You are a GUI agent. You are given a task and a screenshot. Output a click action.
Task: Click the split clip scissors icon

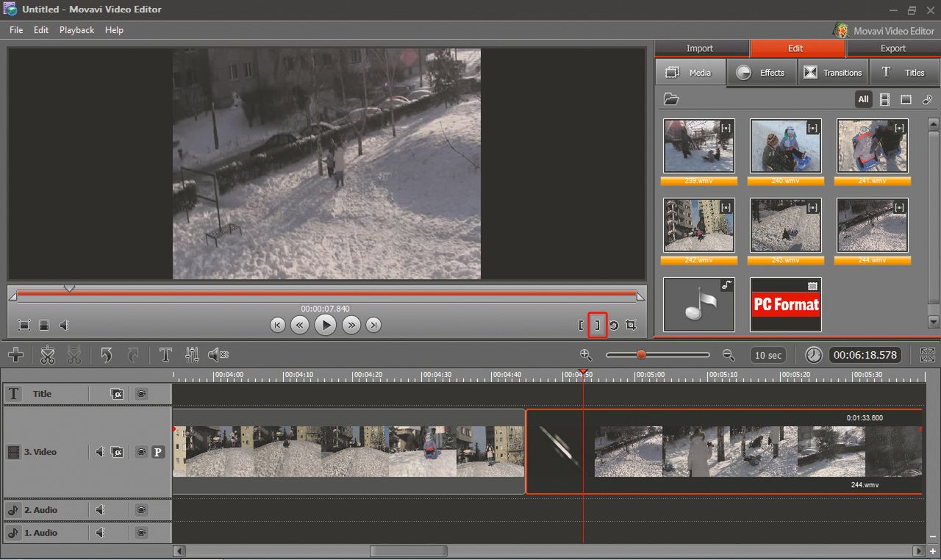(x=48, y=356)
